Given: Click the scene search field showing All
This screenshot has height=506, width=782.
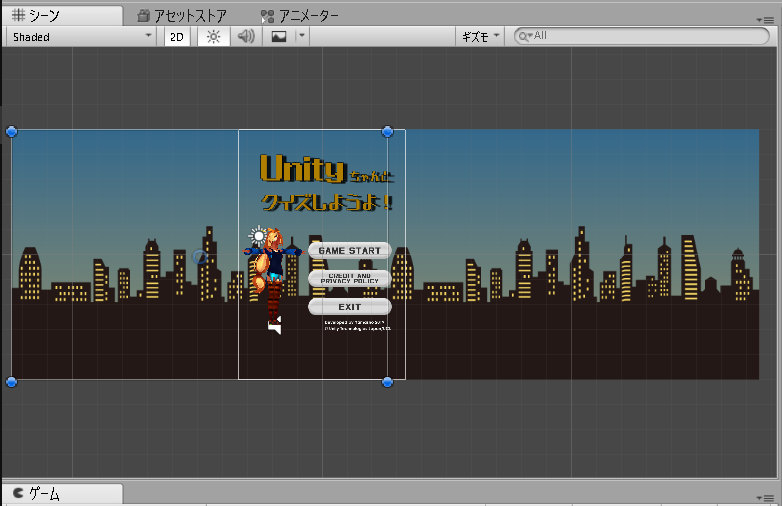Looking at the screenshot, I should [641, 36].
